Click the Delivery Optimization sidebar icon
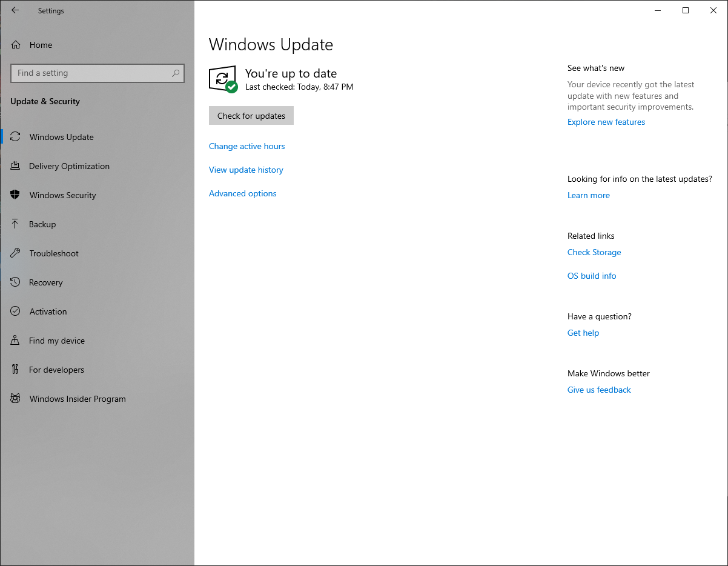728x566 pixels. [16, 166]
